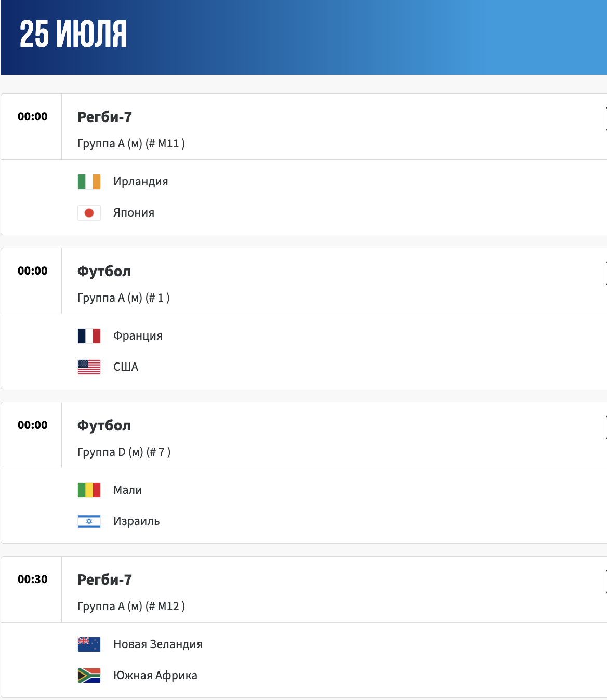The image size is (607, 700).
Task: Open the Франция team link
Action: (x=138, y=336)
